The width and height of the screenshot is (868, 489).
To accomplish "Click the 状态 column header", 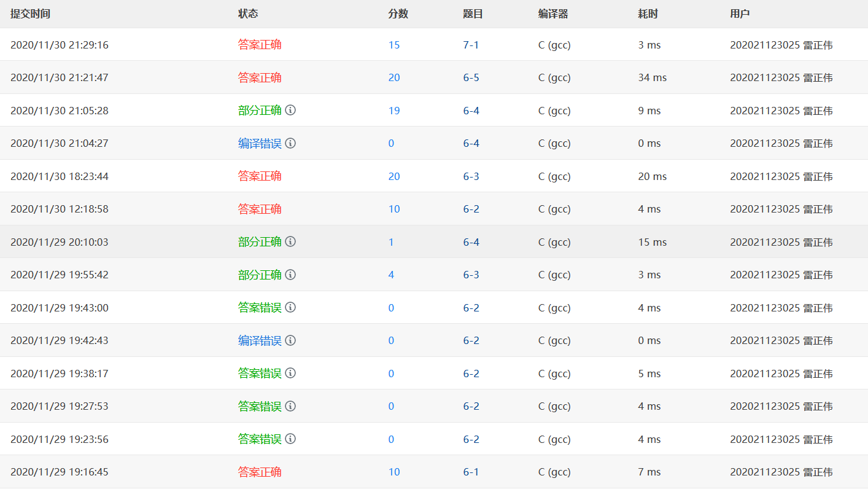I will tap(248, 14).
